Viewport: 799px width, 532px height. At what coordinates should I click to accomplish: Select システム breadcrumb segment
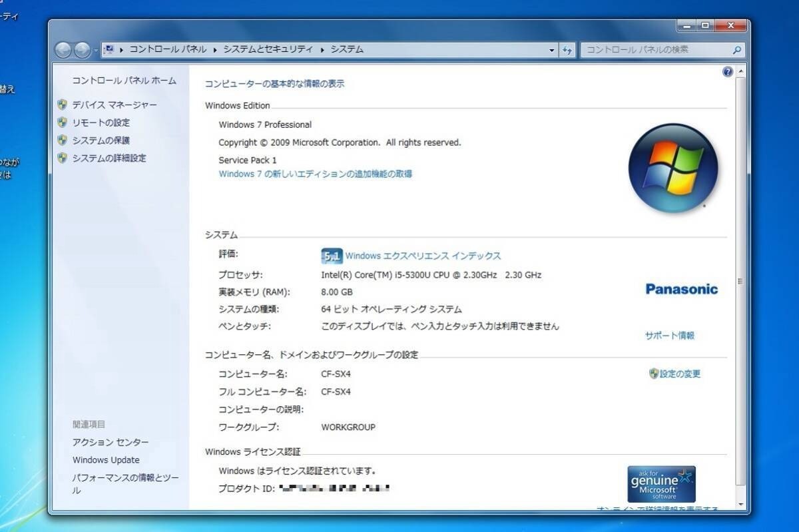(x=347, y=49)
